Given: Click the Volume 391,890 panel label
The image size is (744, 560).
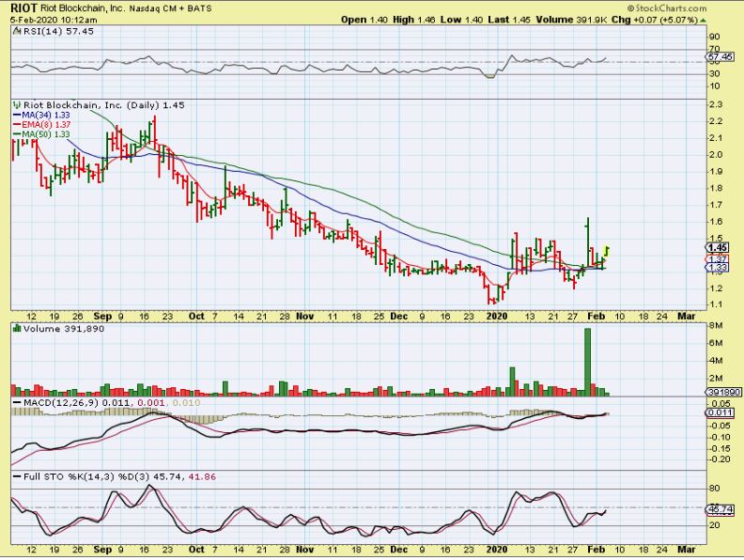Looking at the screenshot, I should pyautogui.click(x=63, y=329).
